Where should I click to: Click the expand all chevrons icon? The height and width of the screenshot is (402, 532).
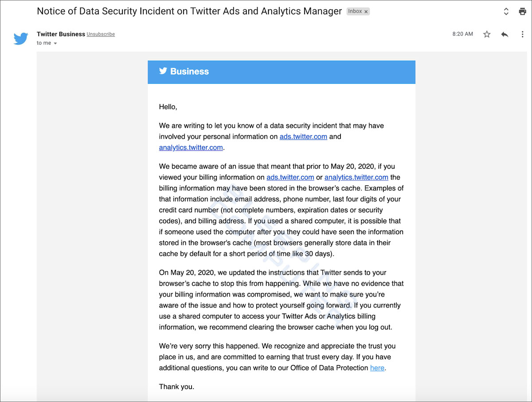506,12
